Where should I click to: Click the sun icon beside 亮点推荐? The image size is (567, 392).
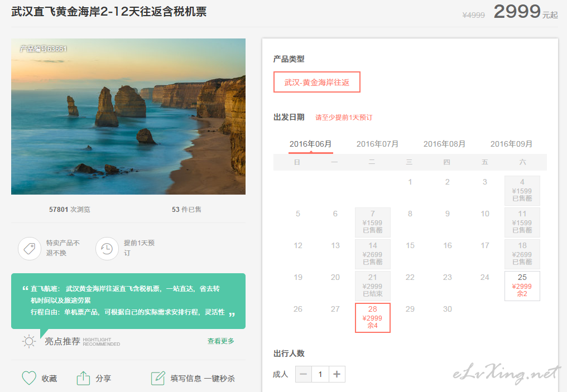tap(29, 341)
